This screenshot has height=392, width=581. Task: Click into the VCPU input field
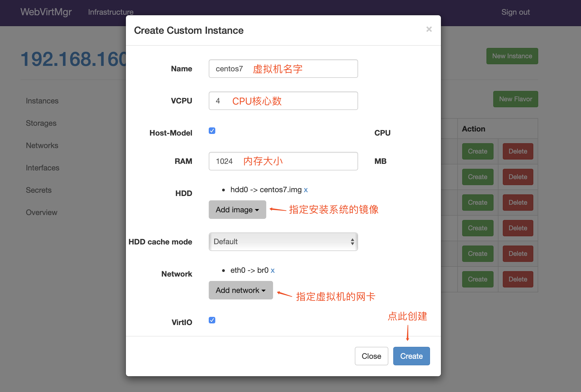pos(283,101)
